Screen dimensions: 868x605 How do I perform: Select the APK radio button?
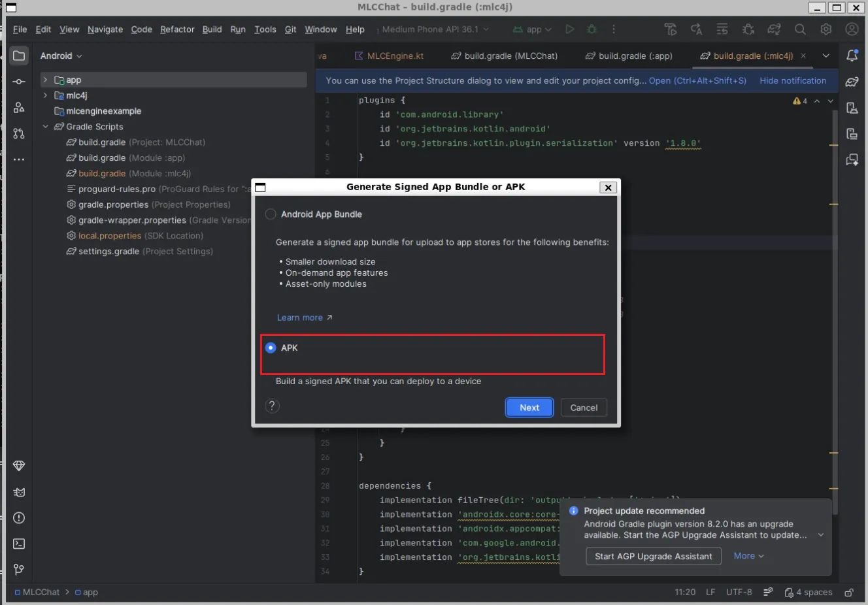271,348
